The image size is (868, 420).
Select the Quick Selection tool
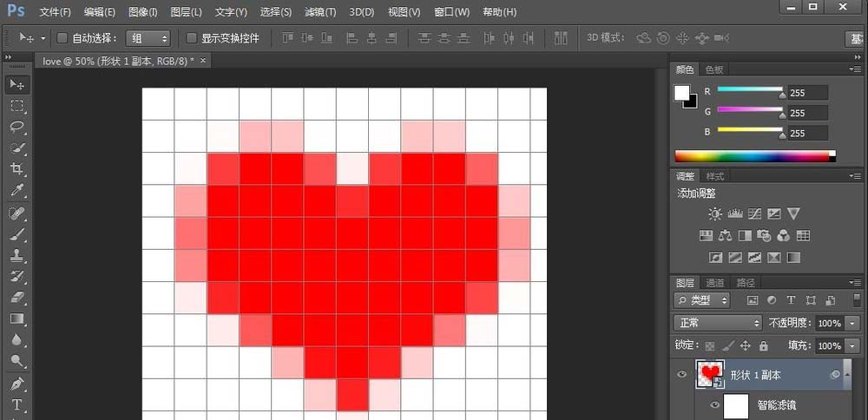16,148
